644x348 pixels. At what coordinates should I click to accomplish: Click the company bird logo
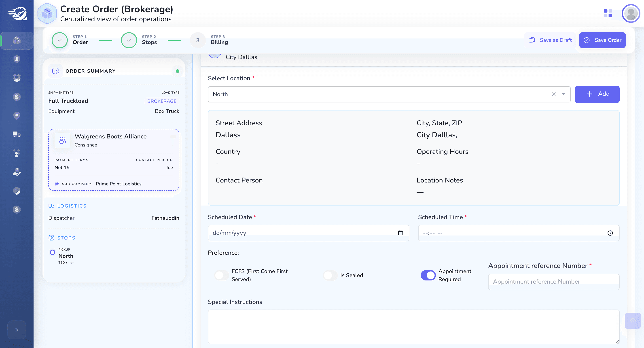(17, 13)
